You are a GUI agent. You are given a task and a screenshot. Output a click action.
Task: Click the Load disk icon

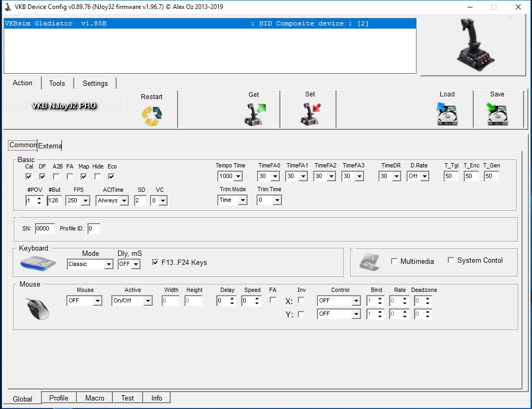click(x=447, y=114)
